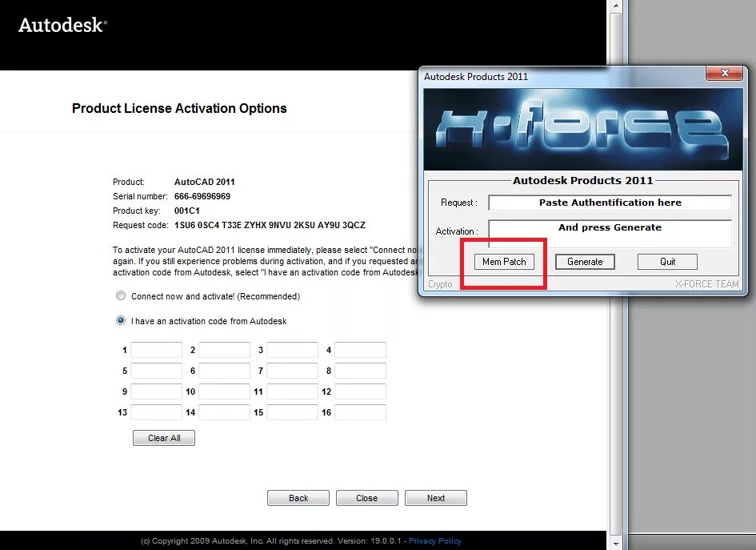Image resolution: width=756 pixels, height=550 pixels.
Task: Click activation code field 16
Action: tap(360, 412)
